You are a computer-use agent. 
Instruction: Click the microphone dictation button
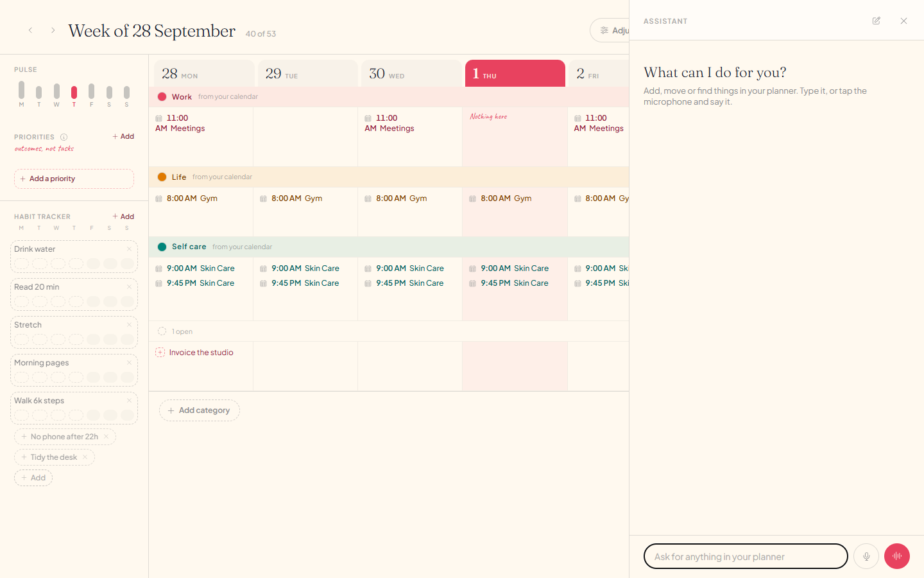coord(866,556)
